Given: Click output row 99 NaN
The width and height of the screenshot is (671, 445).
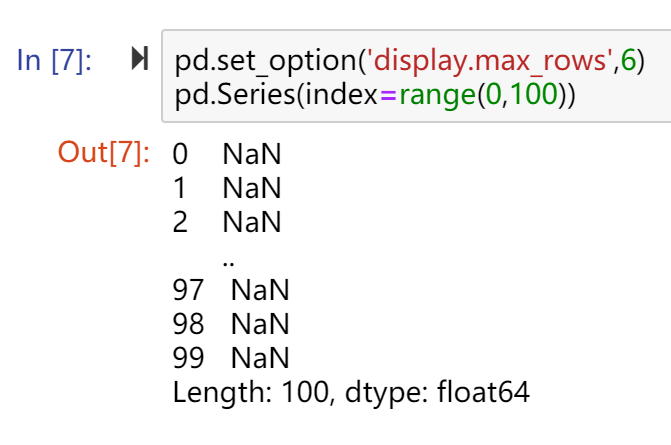Looking at the screenshot, I should coord(231,358).
